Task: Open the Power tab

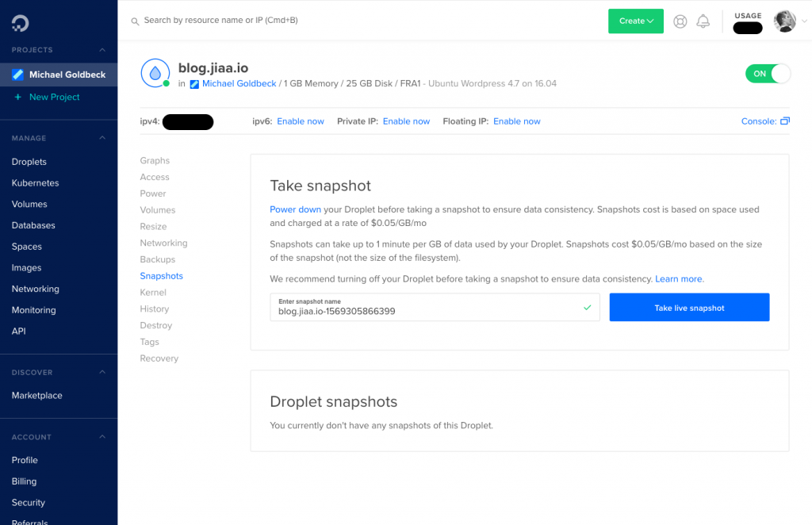Action: tap(153, 194)
